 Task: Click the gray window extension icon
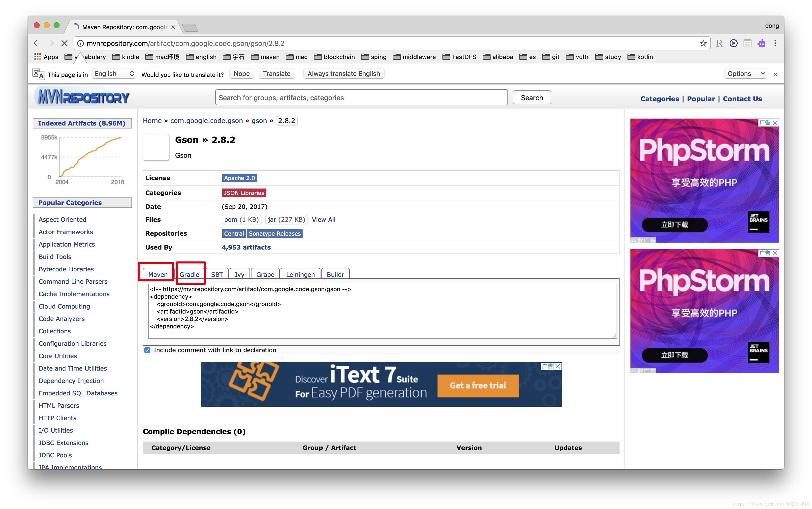747,43
